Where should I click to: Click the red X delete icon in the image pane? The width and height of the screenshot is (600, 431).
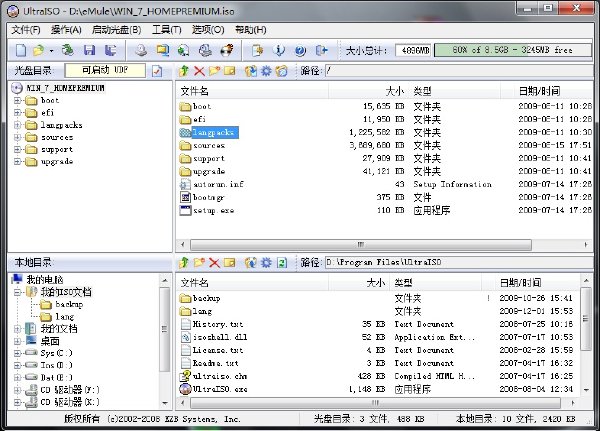point(199,71)
